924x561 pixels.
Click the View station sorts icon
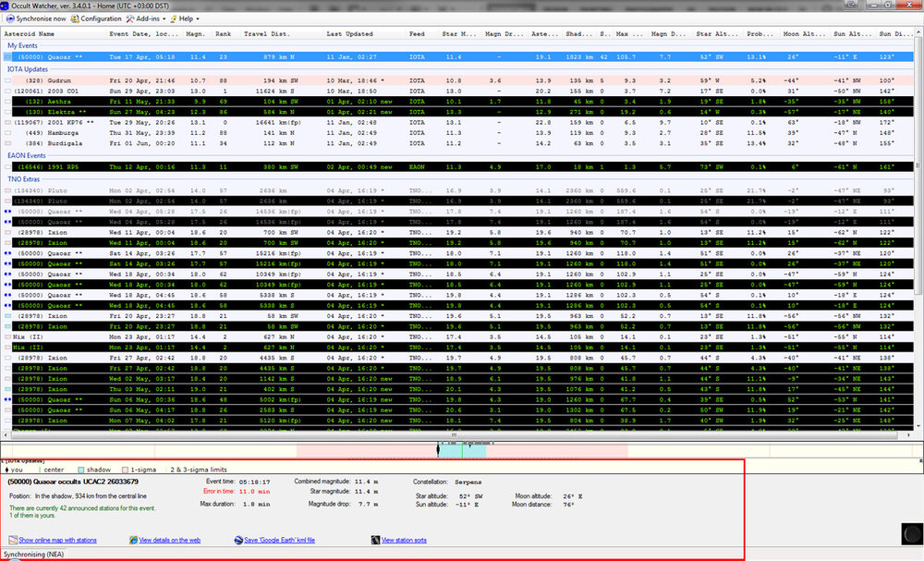(375, 540)
